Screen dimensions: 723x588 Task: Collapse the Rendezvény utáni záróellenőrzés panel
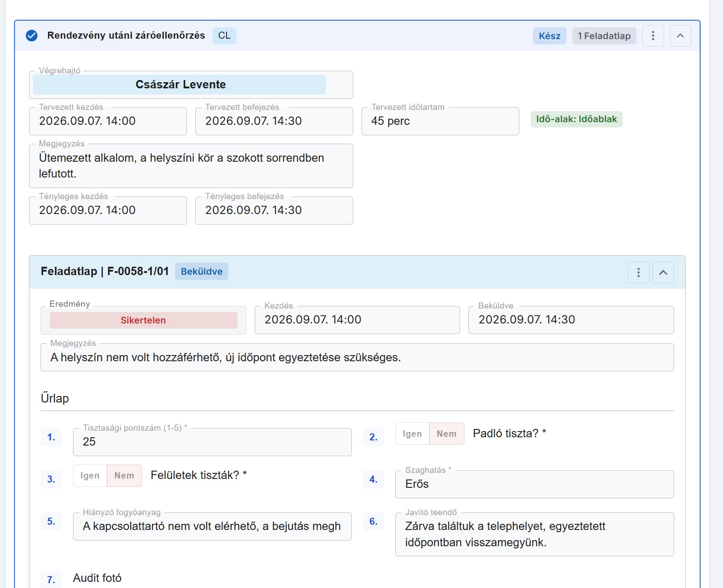[x=680, y=36]
